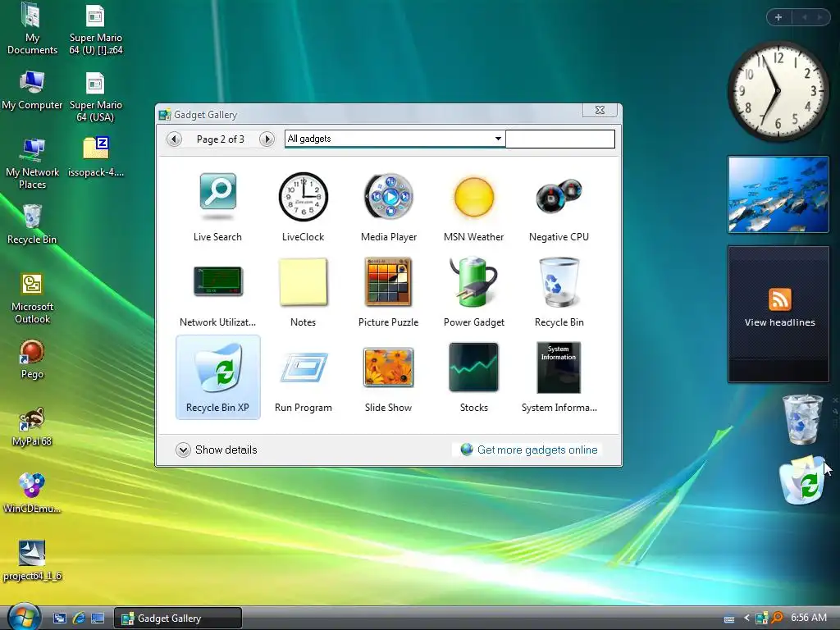Select My Computer desktop icon
This screenshot has height=630, width=840.
pyautogui.click(x=32, y=90)
